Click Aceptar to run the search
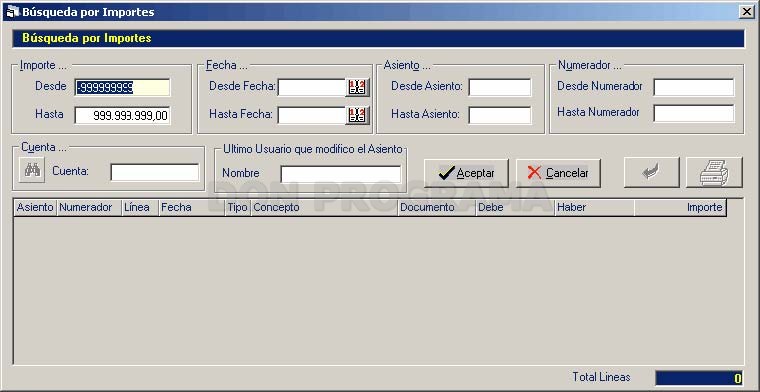Image resolution: width=760 pixels, height=392 pixels. tap(466, 173)
